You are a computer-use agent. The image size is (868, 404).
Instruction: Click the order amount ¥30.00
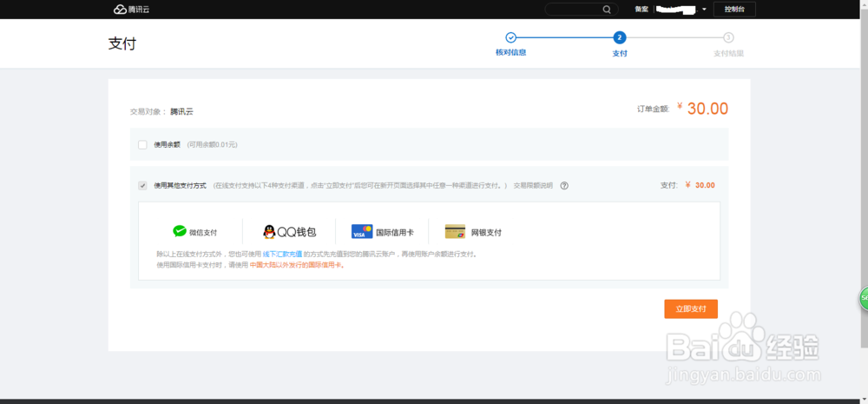click(702, 109)
